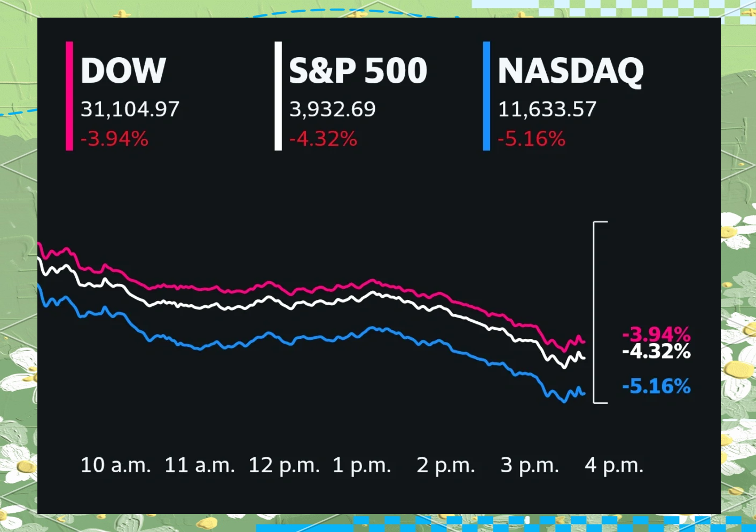
Task: Select the S&P 500 value 3,932.69
Action: 332,109
